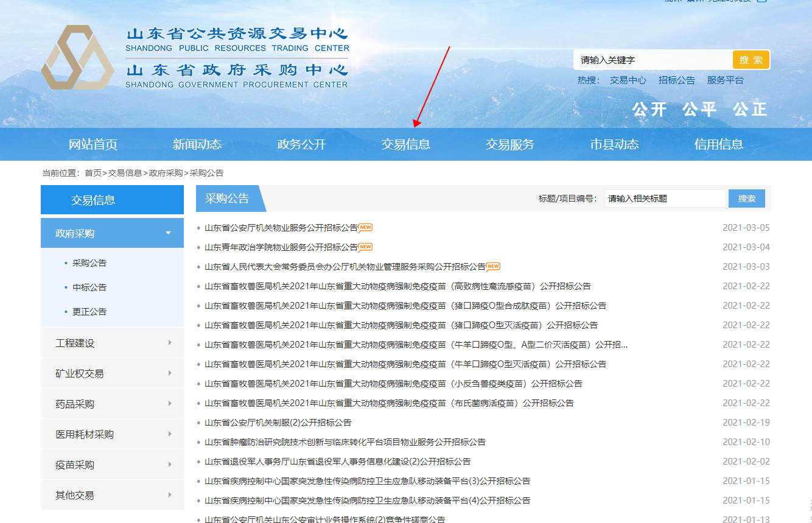Expand the 工程建设 sidebar category
812x523 pixels.
[112, 343]
